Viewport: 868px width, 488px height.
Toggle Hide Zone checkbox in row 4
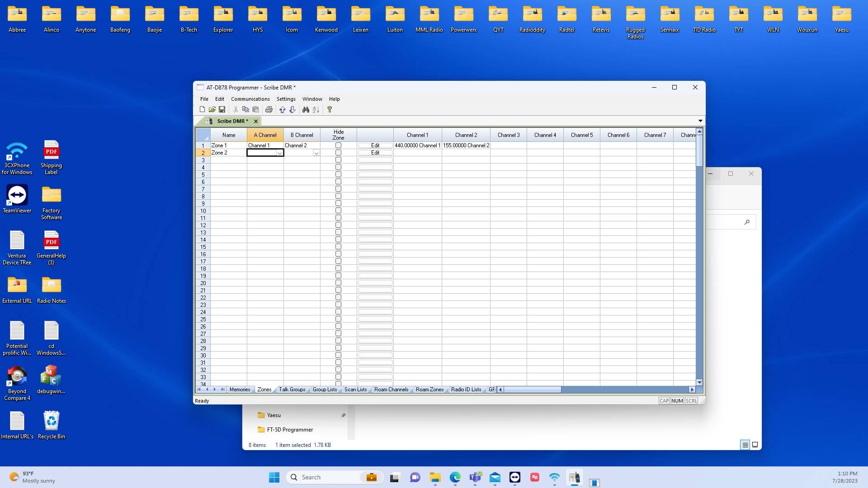[338, 167]
